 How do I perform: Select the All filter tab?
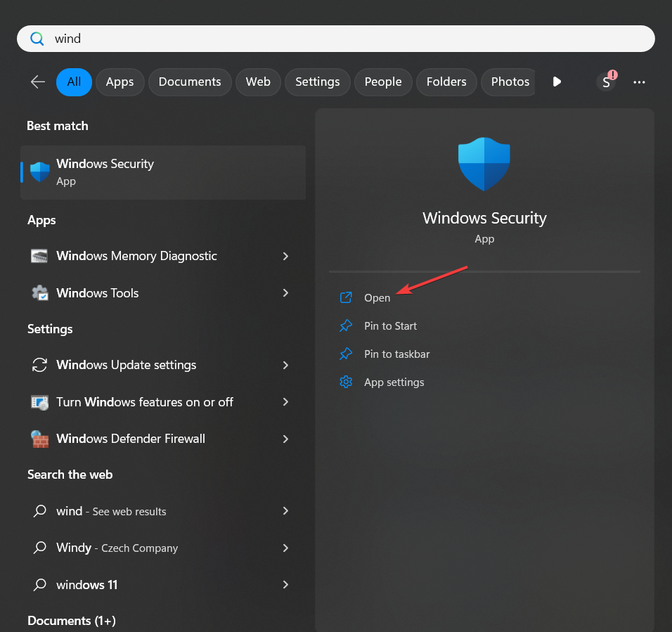click(x=74, y=82)
